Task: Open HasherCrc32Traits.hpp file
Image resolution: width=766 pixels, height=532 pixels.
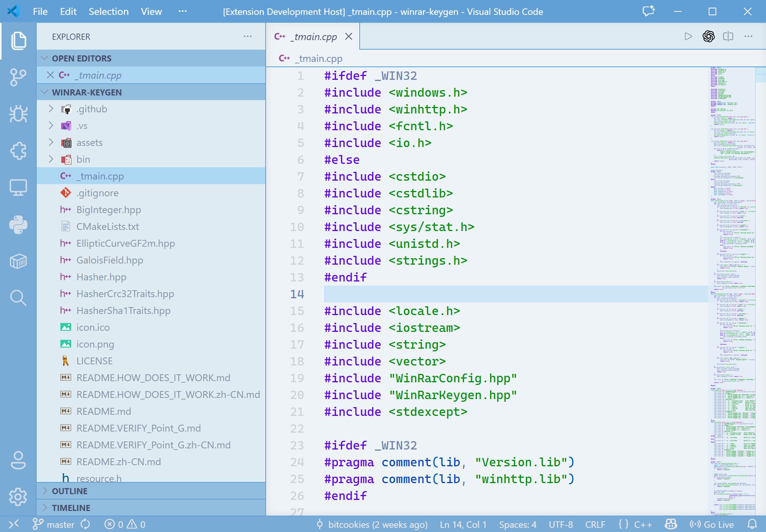Action: 151,294
